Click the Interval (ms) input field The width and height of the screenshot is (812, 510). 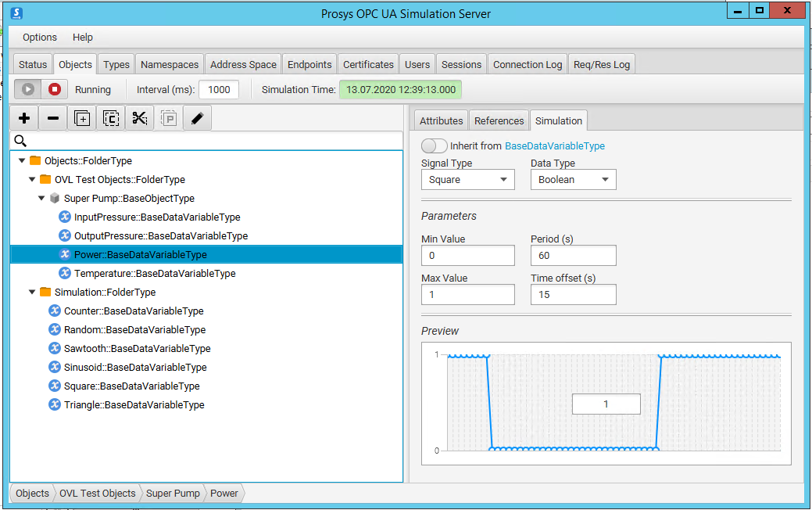coord(219,90)
